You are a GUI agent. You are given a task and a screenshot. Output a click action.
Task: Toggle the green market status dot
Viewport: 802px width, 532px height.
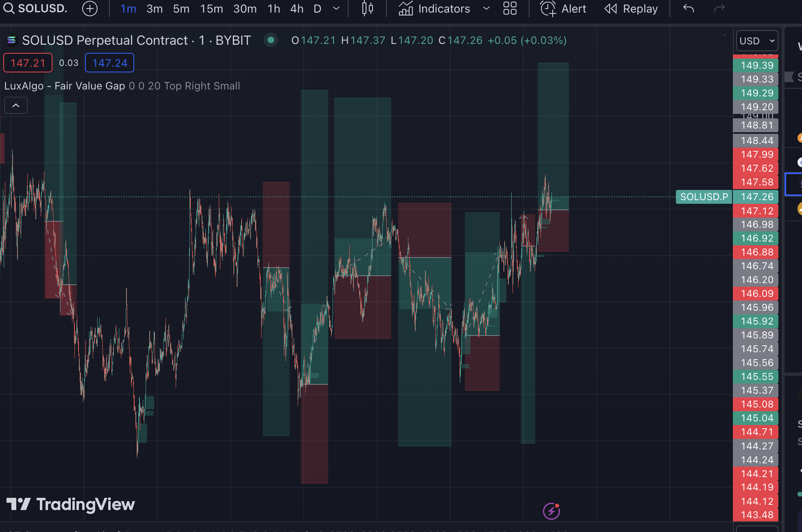(270, 40)
